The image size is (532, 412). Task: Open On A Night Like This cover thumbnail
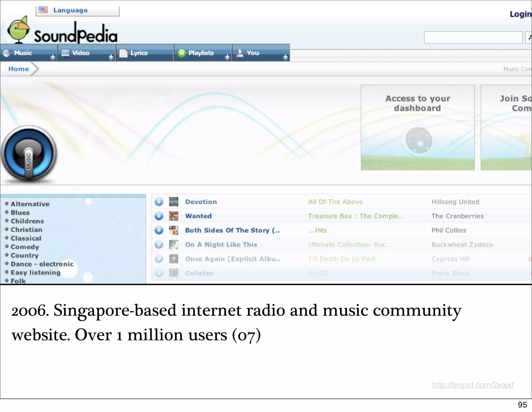point(174,245)
